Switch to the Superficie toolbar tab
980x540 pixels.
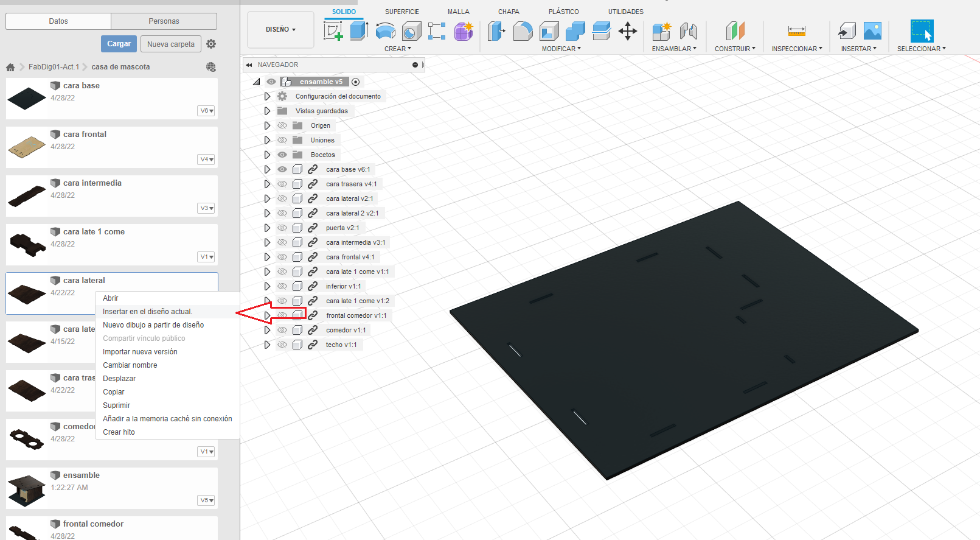402,12
